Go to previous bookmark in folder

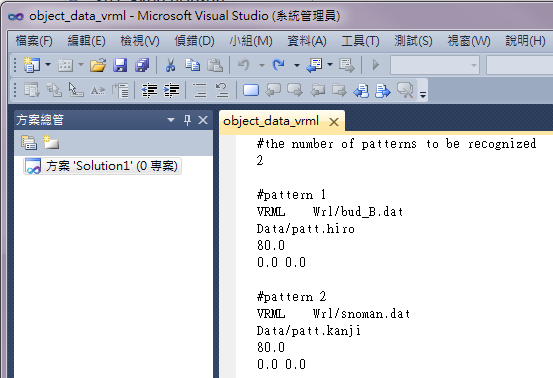coord(317,91)
